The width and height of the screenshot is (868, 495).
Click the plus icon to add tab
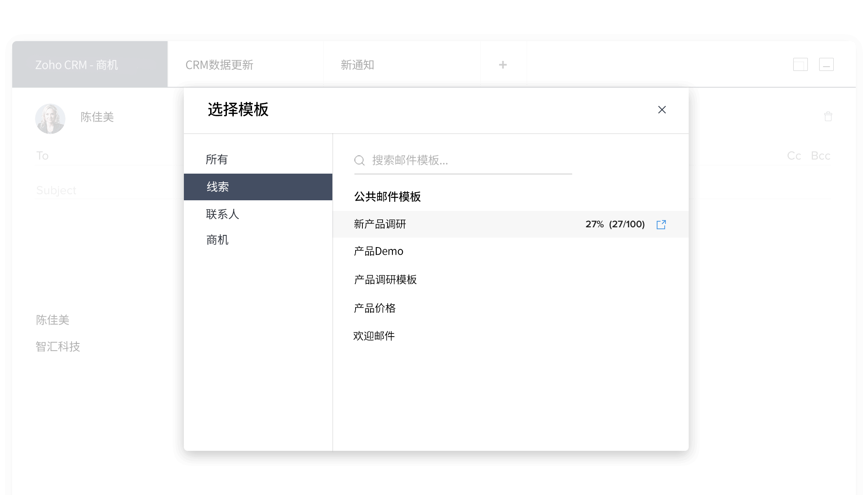[503, 65]
